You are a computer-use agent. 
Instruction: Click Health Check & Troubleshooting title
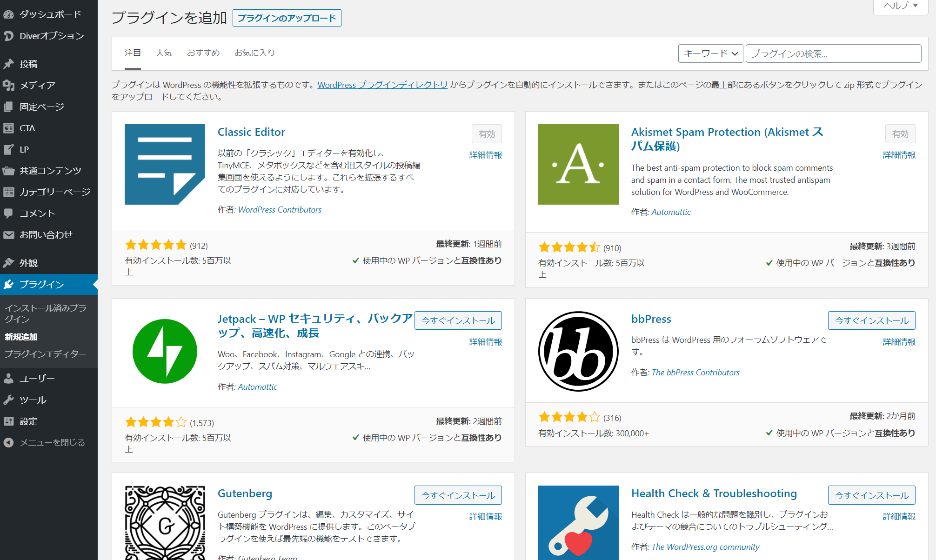[x=714, y=493]
